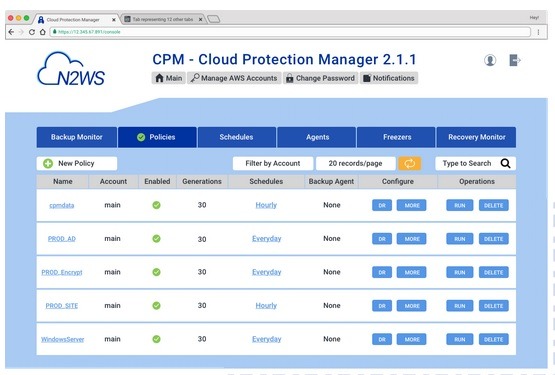Click the N2WS cloud logo
The width and height of the screenshot is (555, 375).
pos(71,69)
